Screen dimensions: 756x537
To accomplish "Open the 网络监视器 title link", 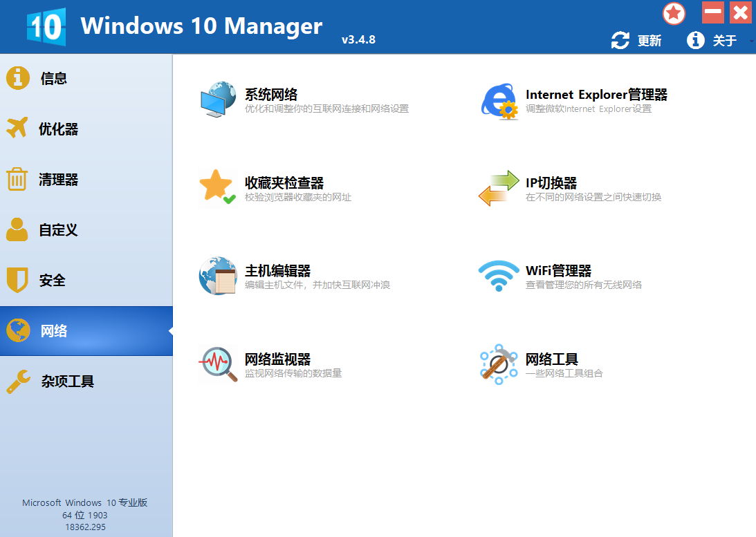I will tap(278, 359).
